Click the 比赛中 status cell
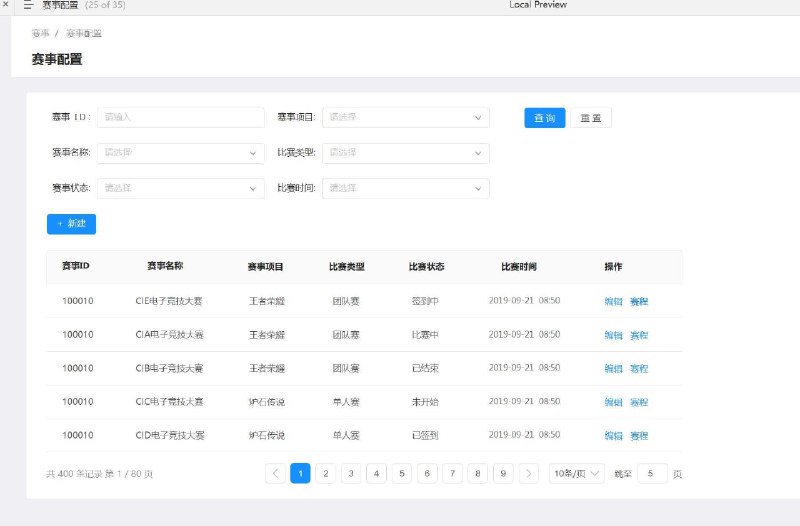Image resolution: width=800 pixels, height=526 pixels. [x=425, y=335]
